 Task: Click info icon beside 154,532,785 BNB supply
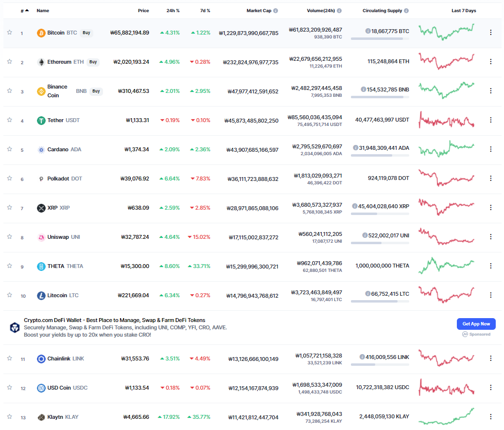[363, 90]
